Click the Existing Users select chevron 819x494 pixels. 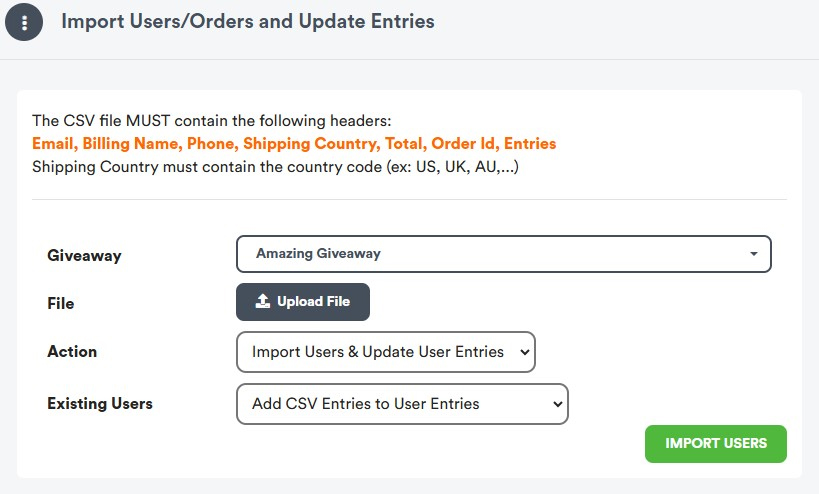(556, 404)
